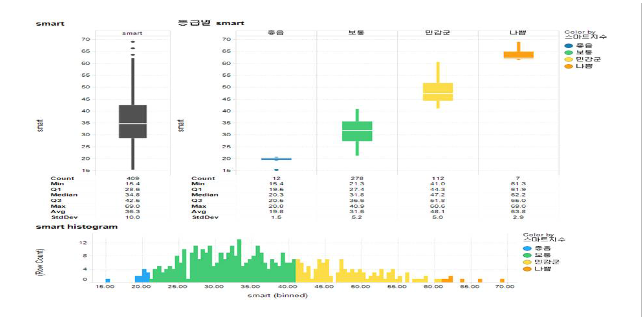Click the 스마트지수 label in the box plot legend
644x317 pixels.
[586, 37]
